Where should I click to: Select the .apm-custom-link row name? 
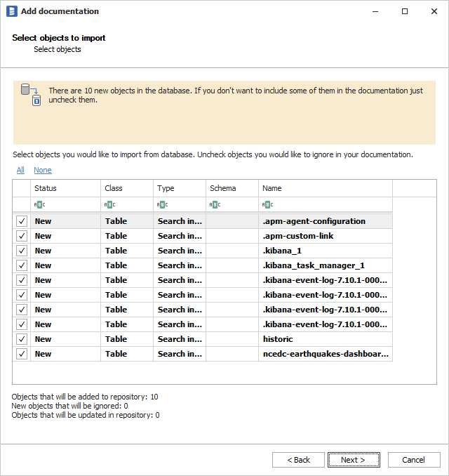pos(297,236)
